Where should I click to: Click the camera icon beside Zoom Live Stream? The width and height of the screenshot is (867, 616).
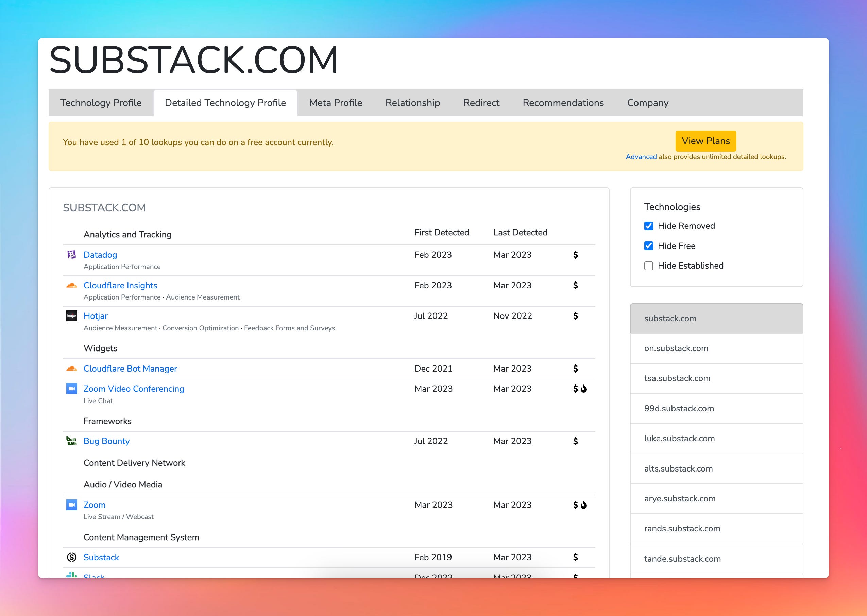[x=71, y=505]
